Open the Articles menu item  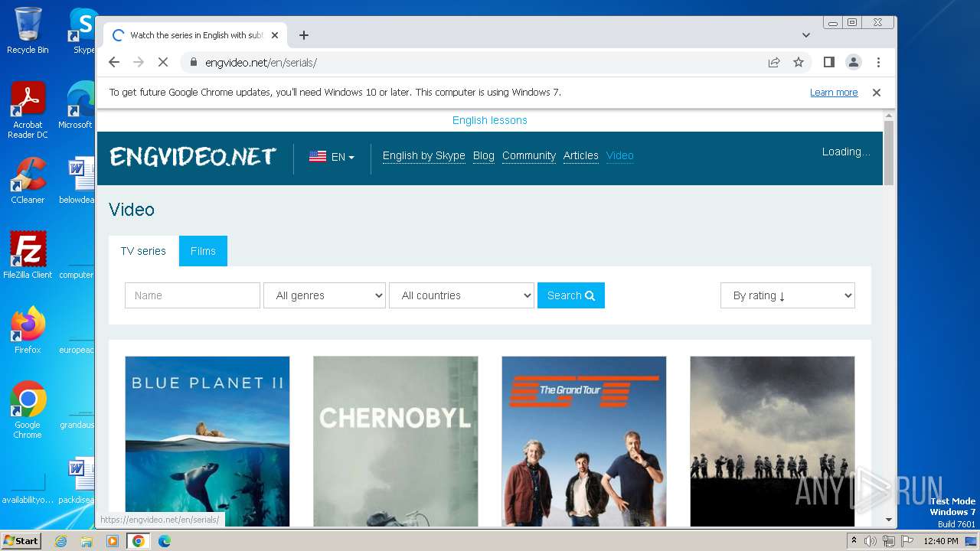pyautogui.click(x=581, y=155)
